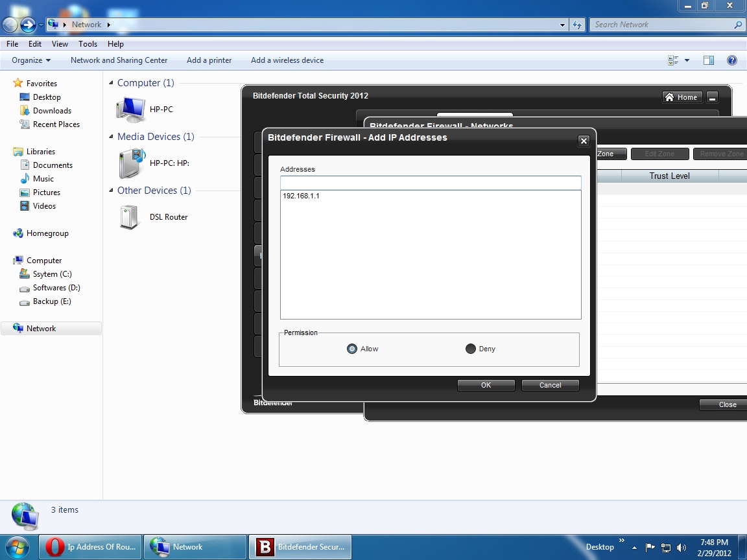Viewport: 747px width, 560px height.
Task: Cancel the Add IP Addresses dialog
Action: click(x=551, y=385)
